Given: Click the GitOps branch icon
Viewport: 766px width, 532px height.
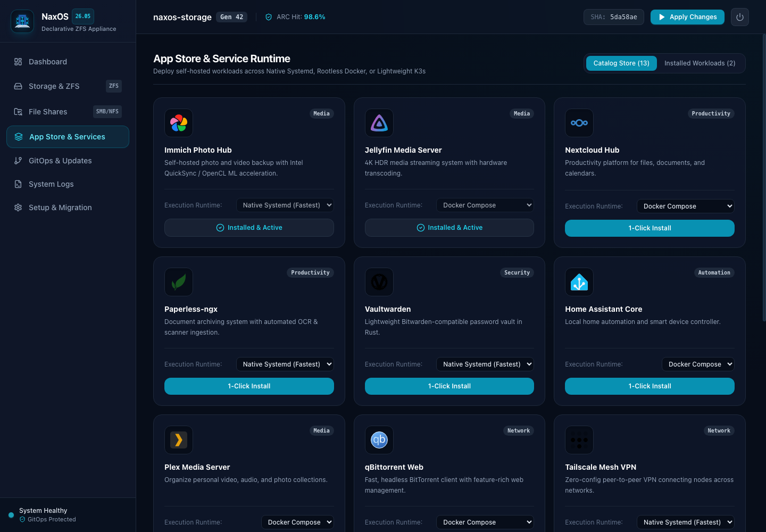Looking at the screenshot, I should click(x=18, y=161).
